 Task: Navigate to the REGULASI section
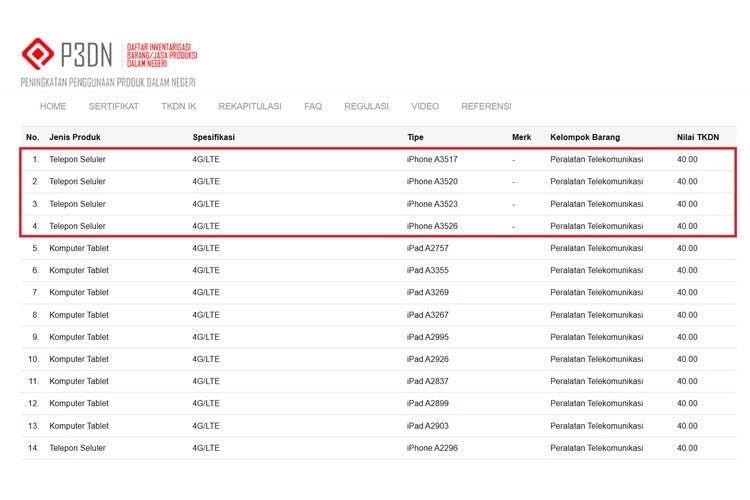point(366,106)
